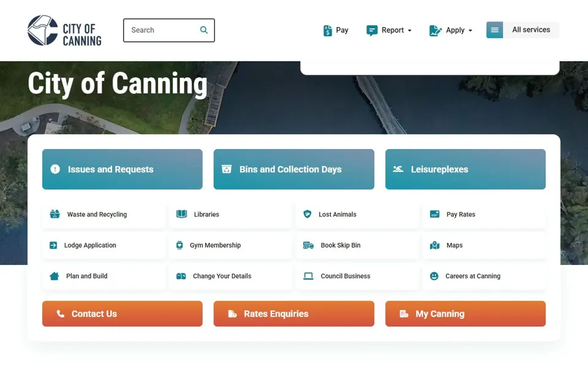588x368 pixels.
Task: Open the Lodge Application link
Action: coord(90,245)
